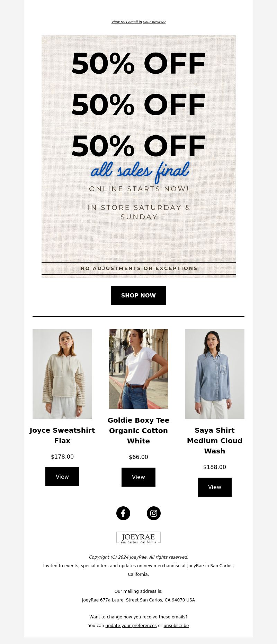Image resolution: width=277 pixels, height=644 pixels.
Task: Click the Goldie Boxy Tee product photo
Action: click(138, 369)
